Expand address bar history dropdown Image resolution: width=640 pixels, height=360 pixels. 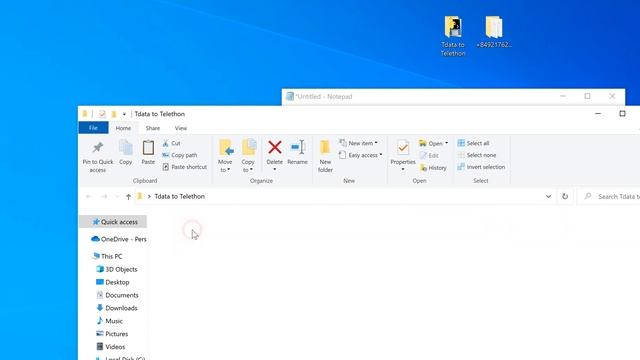coord(548,196)
